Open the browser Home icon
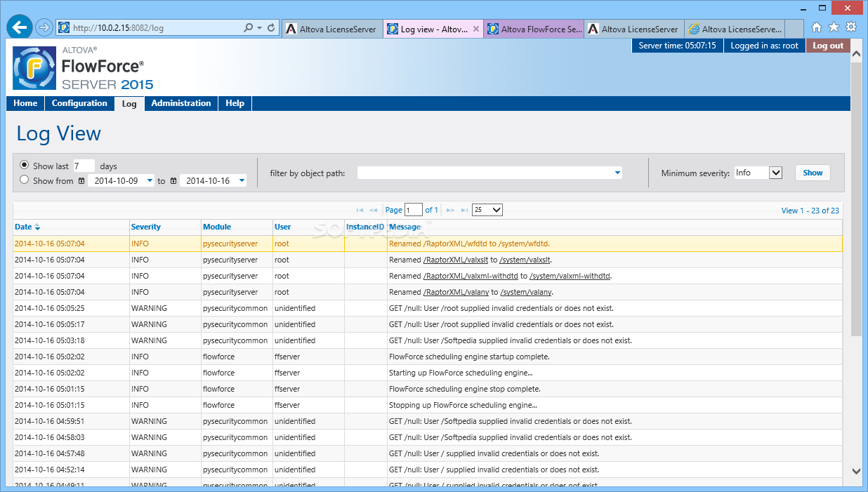This screenshot has height=492, width=868. click(817, 27)
